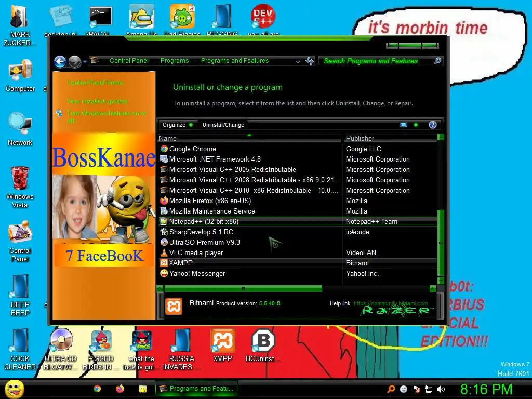
Task: Click the scroll down arrow of list
Action: click(x=441, y=281)
